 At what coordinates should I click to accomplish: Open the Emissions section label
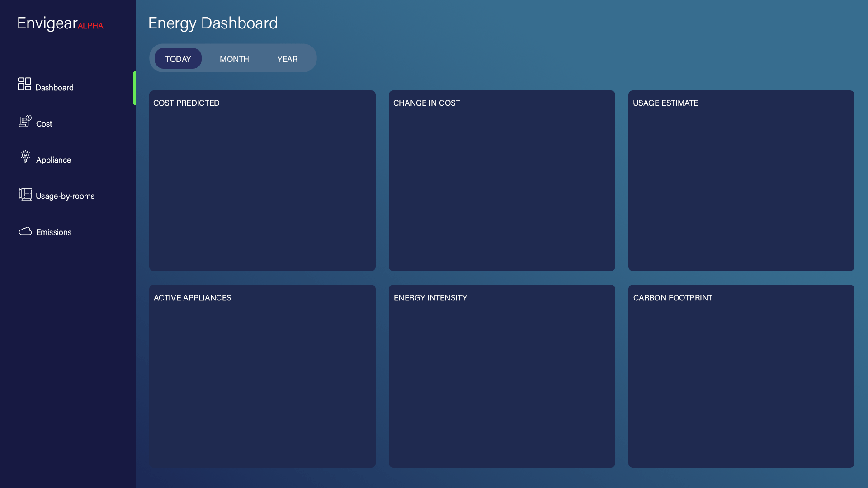tap(54, 232)
